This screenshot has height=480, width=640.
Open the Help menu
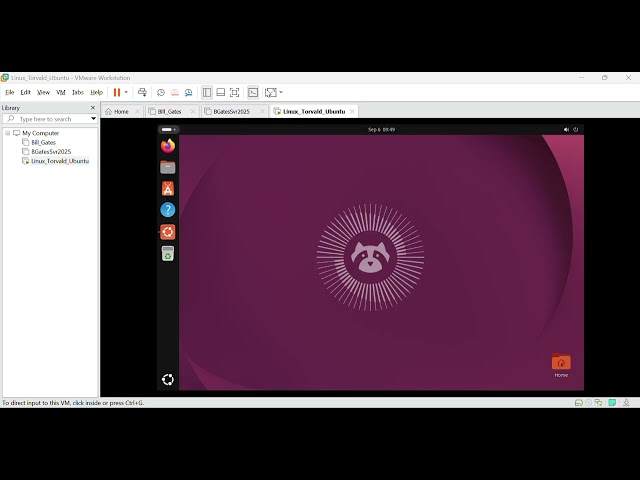click(x=96, y=92)
